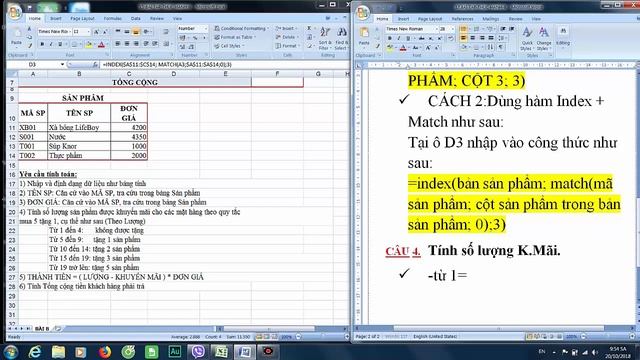Click the Word Office button
The image size is (640, 360).
362,13
